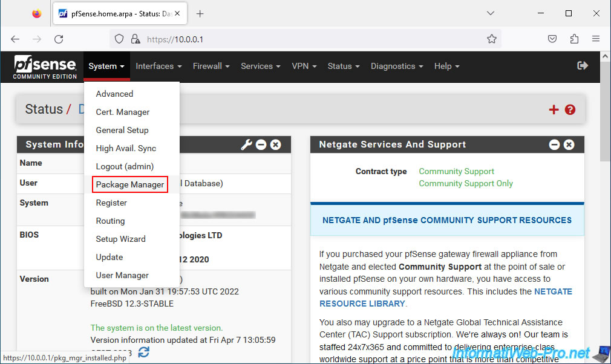Click the pfSense logo
This screenshot has width=611, height=364.
(x=45, y=67)
